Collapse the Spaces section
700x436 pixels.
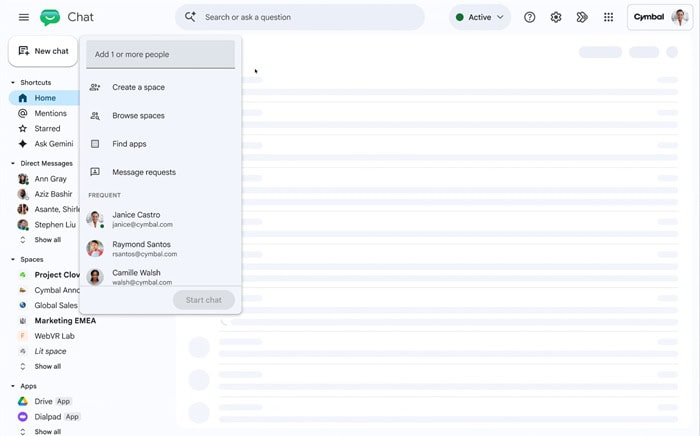(x=13, y=259)
